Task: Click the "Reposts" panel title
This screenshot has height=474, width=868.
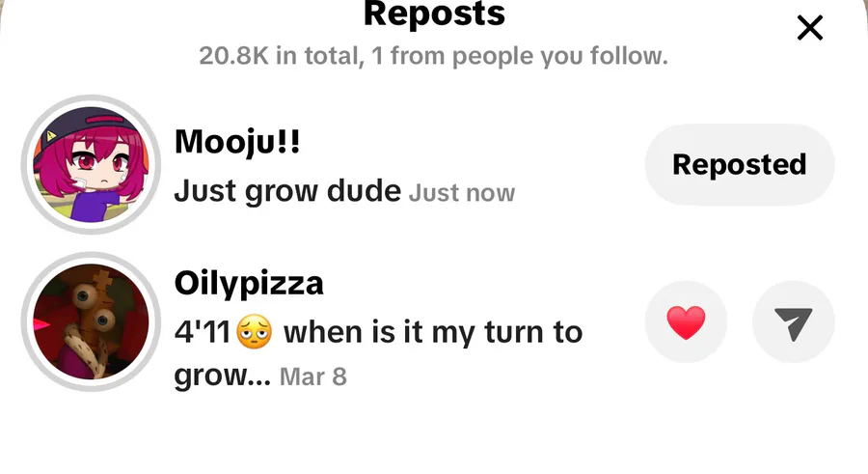Action: tap(434, 14)
